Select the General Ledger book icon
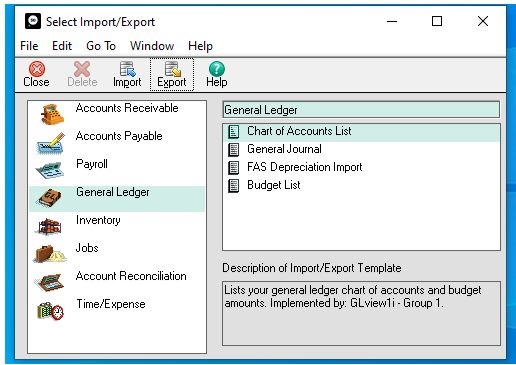 click(x=50, y=198)
